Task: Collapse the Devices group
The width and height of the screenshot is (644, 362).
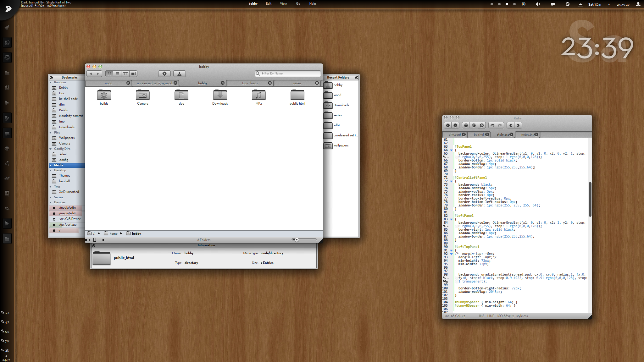Action: (51, 202)
